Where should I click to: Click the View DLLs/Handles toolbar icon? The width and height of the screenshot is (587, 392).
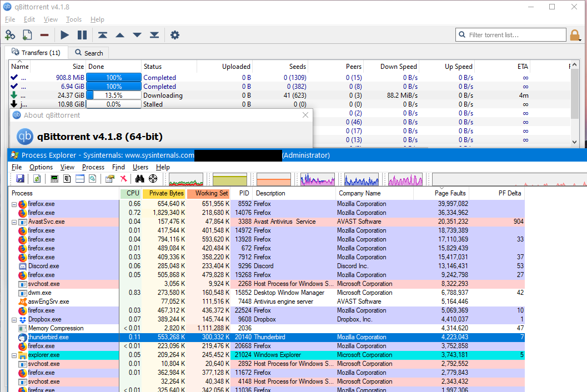[93, 179]
